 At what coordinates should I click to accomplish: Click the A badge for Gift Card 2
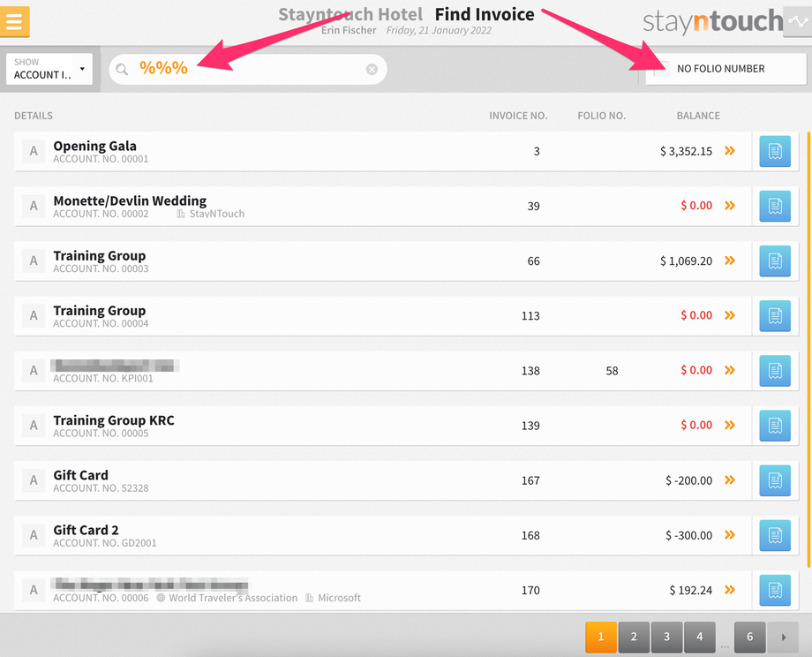pos(34,535)
